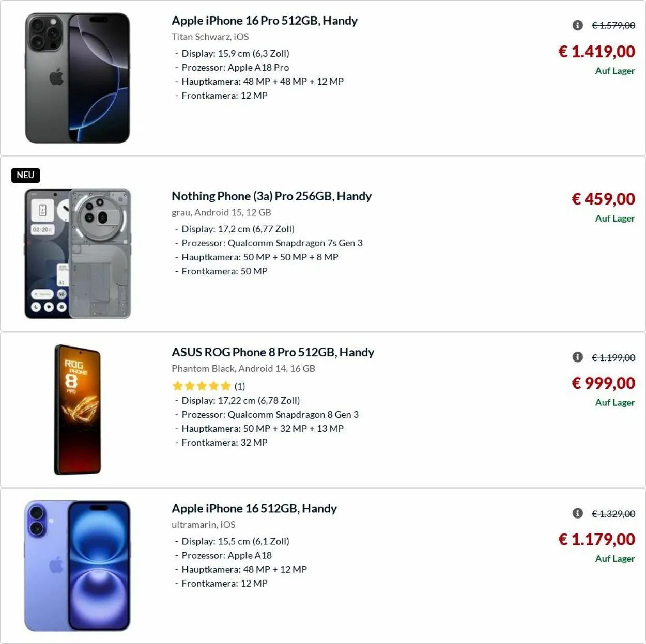Open Apple iPhone 16 Pro 512GB title link
The height and width of the screenshot is (644, 646).
(264, 21)
